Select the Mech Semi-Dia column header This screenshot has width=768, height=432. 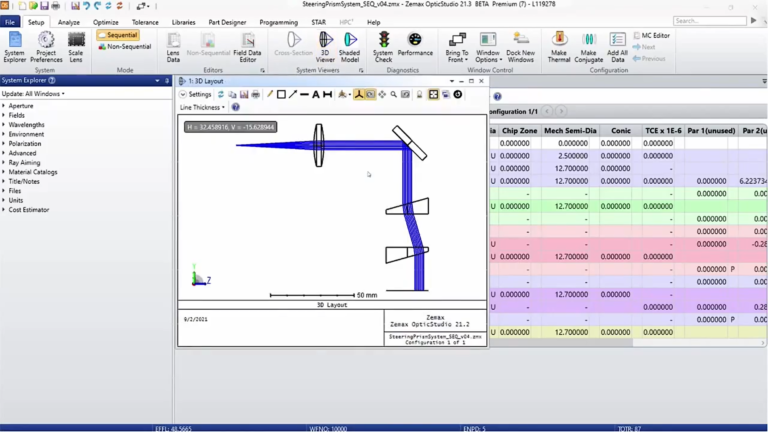(570, 131)
